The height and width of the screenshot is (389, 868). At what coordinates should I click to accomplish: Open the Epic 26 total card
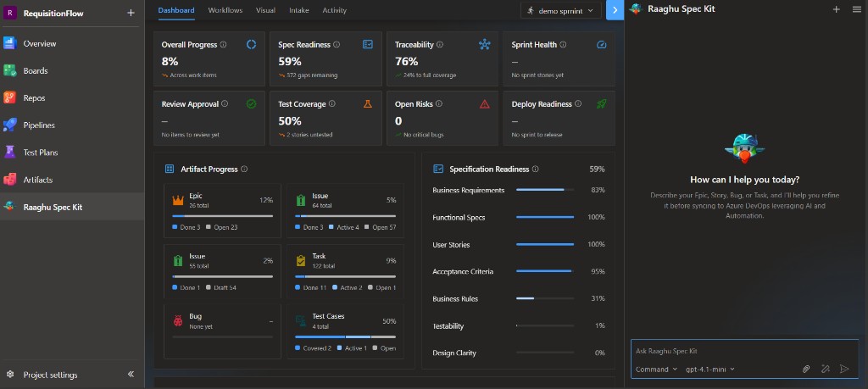click(x=223, y=211)
